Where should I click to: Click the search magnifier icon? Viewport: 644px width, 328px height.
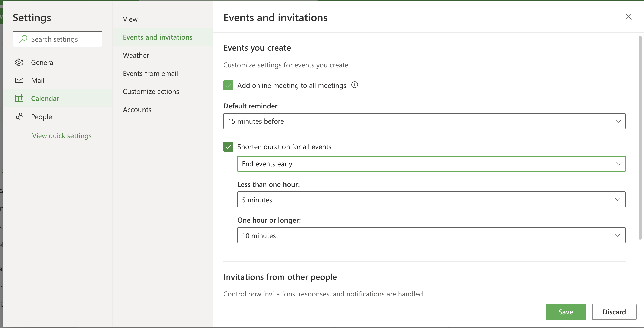pyautogui.click(x=23, y=39)
